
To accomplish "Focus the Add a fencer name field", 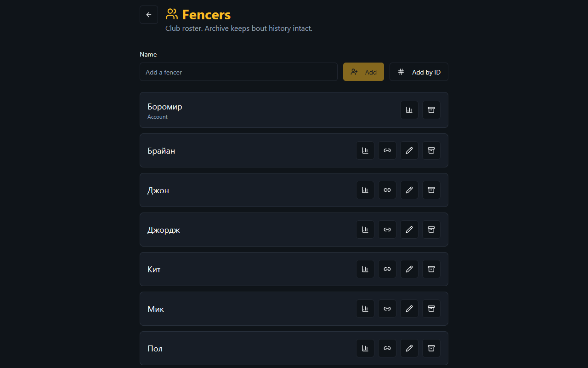I will (x=238, y=72).
